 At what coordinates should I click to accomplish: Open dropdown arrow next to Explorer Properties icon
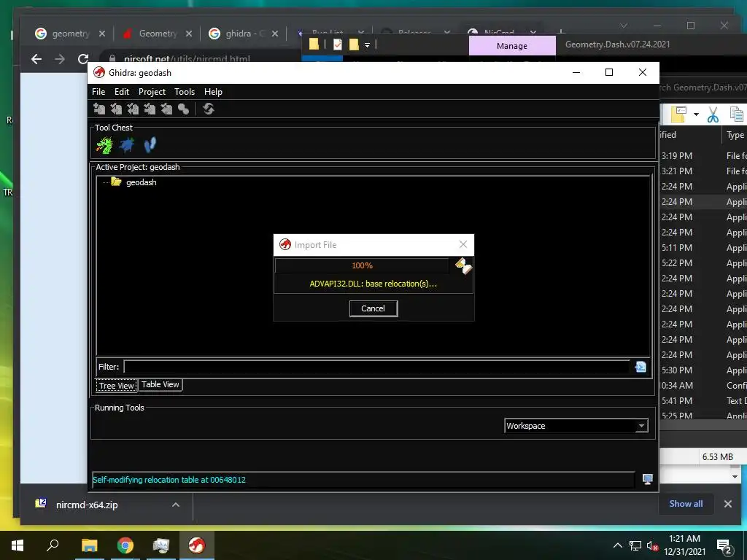[x=696, y=114]
